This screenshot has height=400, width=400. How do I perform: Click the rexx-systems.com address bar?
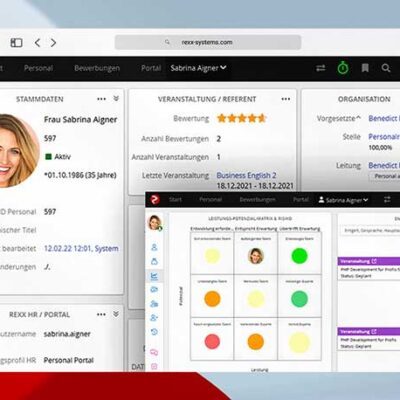click(x=208, y=42)
